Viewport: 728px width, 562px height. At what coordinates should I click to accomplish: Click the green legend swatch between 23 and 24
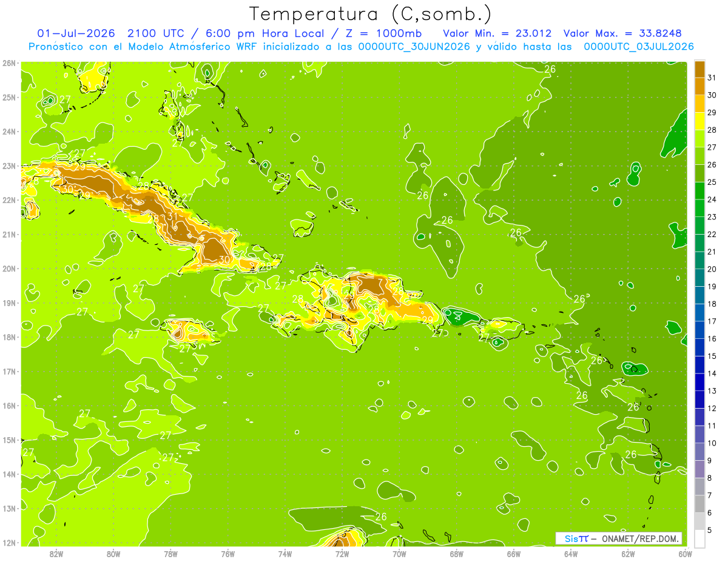point(699,208)
